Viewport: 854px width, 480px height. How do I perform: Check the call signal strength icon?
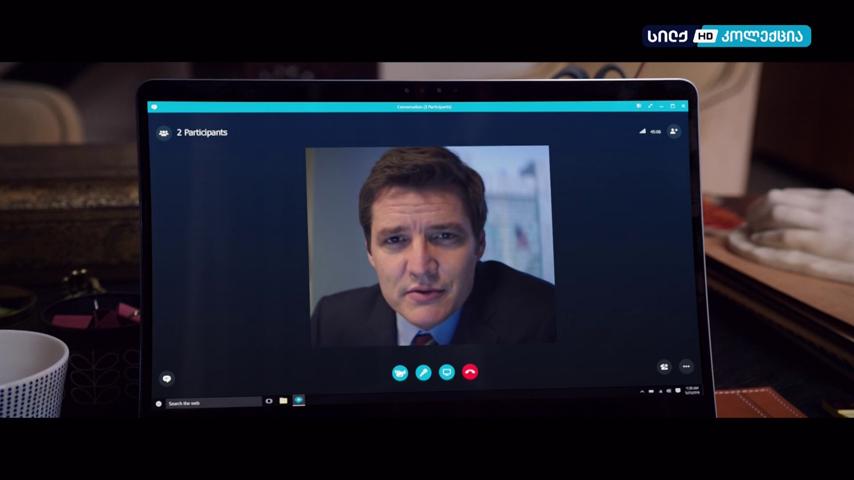(643, 131)
